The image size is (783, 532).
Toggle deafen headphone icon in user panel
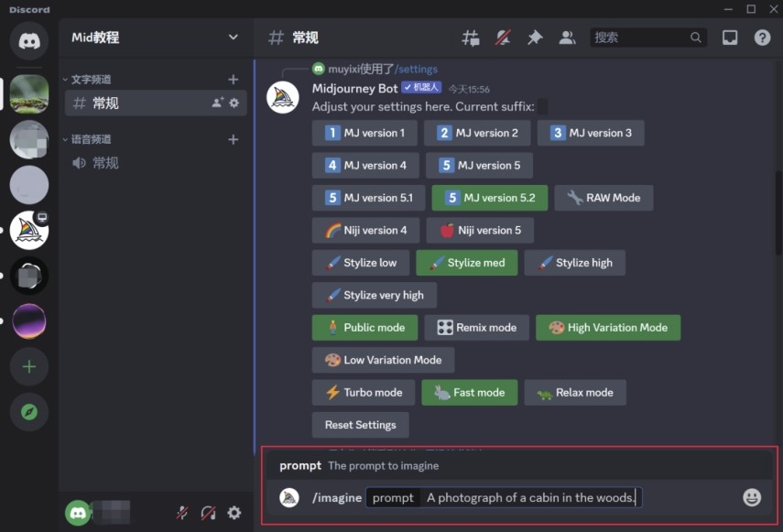pos(208,513)
